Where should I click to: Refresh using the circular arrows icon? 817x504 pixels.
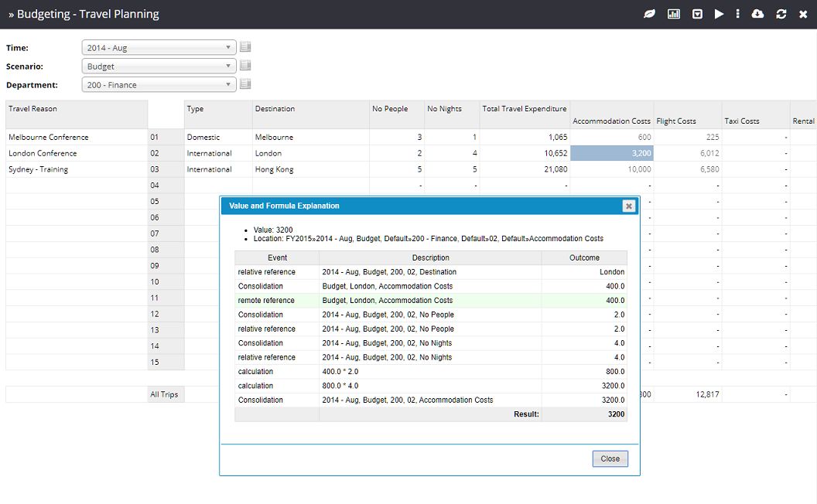pos(781,14)
